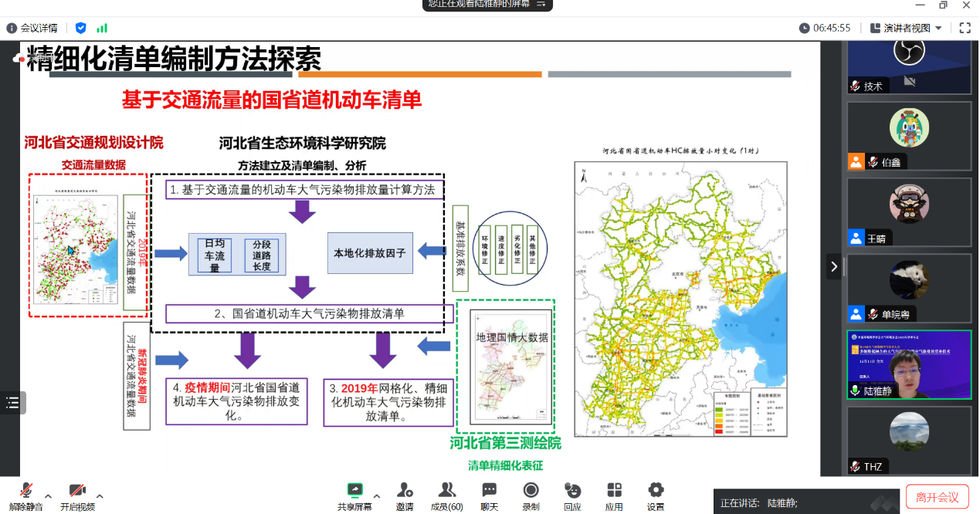Click orange host icon on 伯鑫 tile
The height and width of the screenshot is (514, 980).
tap(856, 162)
